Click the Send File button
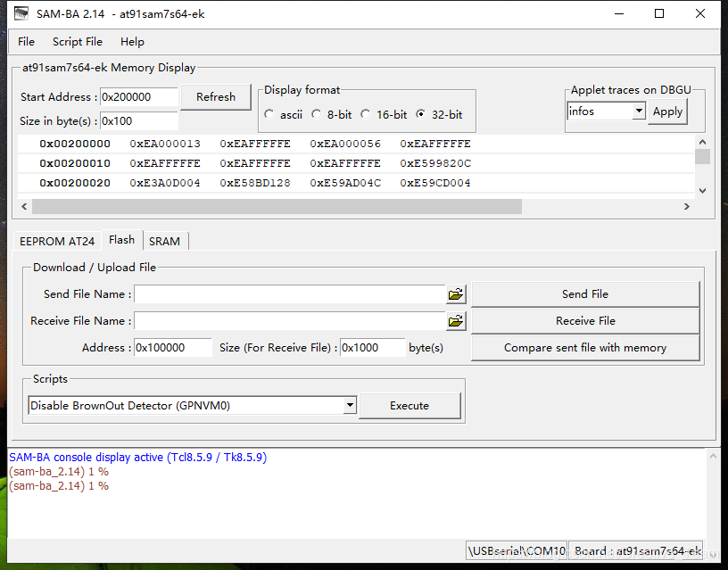 click(585, 294)
